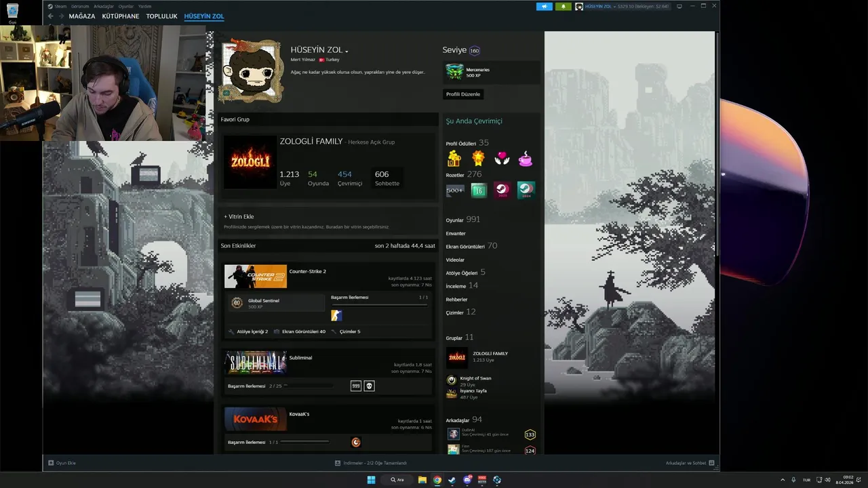This screenshot has width=868, height=488.
Task: Open the Steam 2025 badge
Action: [x=502, y=190]
